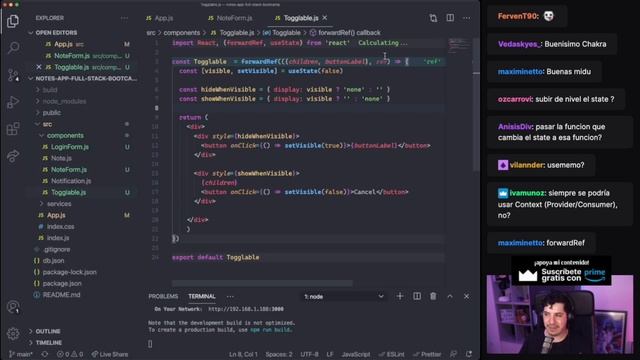Viewport: 640px width, 360px height.
Task: Expand the Timeline section
Action: coord(49,342)
